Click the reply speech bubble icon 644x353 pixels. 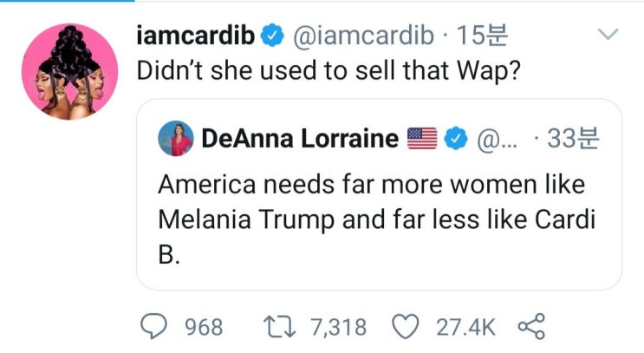pos(154,326)
